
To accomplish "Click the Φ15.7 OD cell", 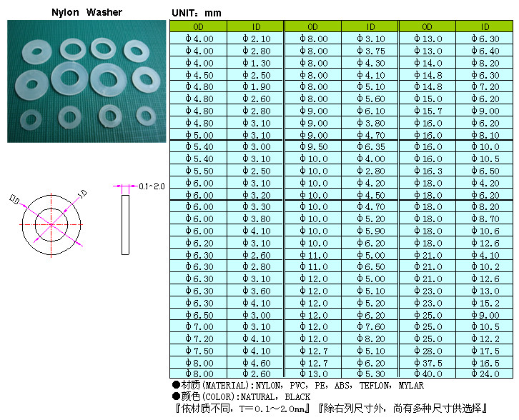I will pos(427,111).
